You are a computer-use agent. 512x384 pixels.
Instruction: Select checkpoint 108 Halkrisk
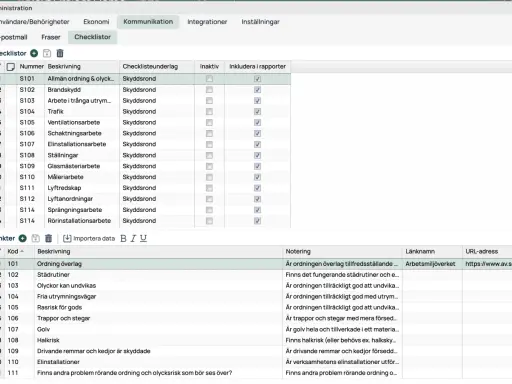(x=256, y=340)
